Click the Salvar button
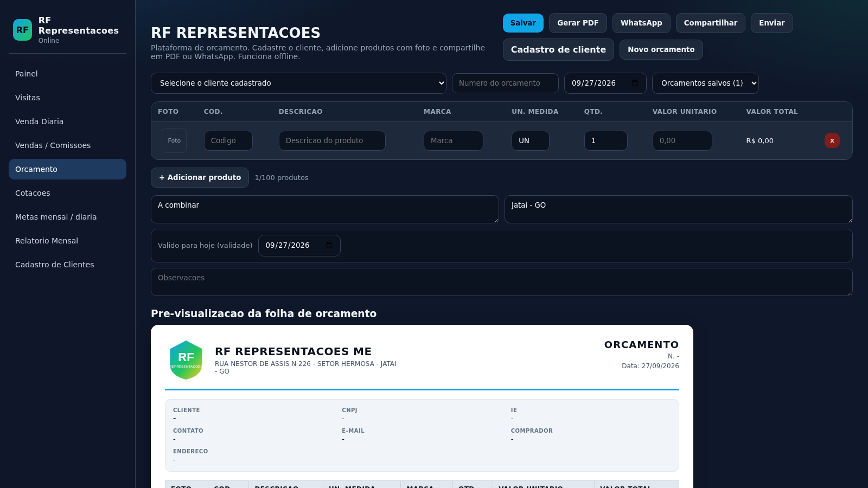 [x=523, y=23]
